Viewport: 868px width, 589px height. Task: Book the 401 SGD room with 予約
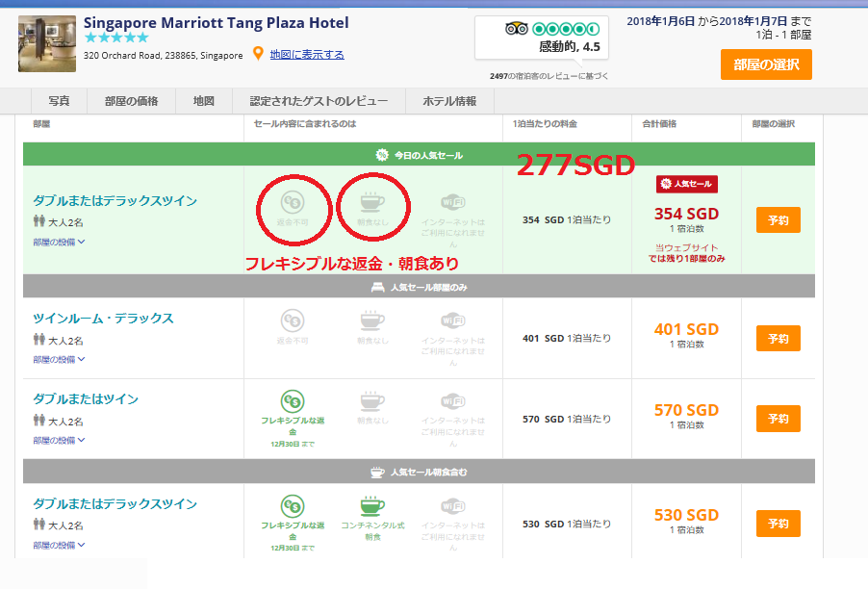(x=779, y=338)
